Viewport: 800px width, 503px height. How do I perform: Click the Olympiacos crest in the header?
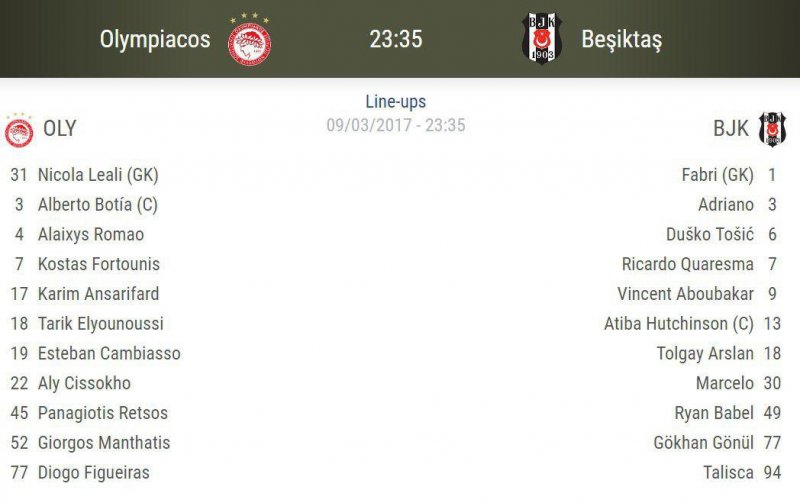point(249,40)
